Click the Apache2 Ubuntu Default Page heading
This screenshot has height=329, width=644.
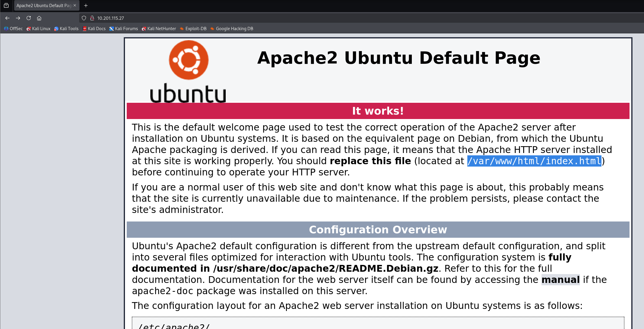coord(399,58)
